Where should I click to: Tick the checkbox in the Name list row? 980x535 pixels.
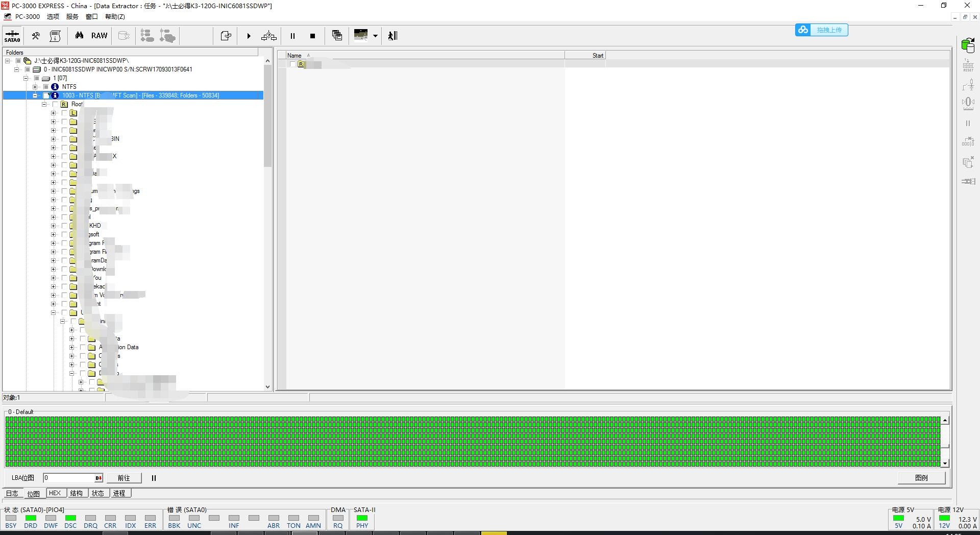coord(292,64)
